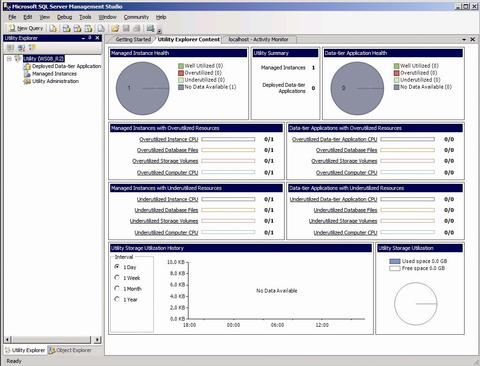
Task: Select Managed Instances tree item
Action: (54, 74)
